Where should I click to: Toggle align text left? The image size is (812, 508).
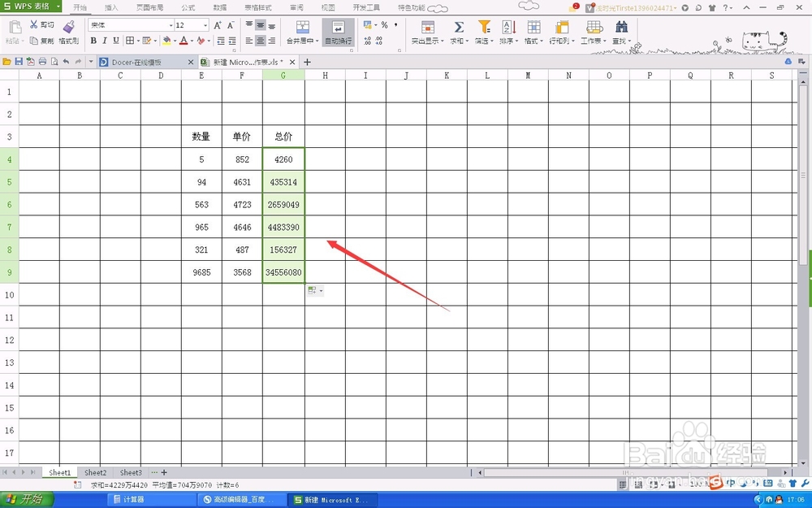click(x=249, y=41)
